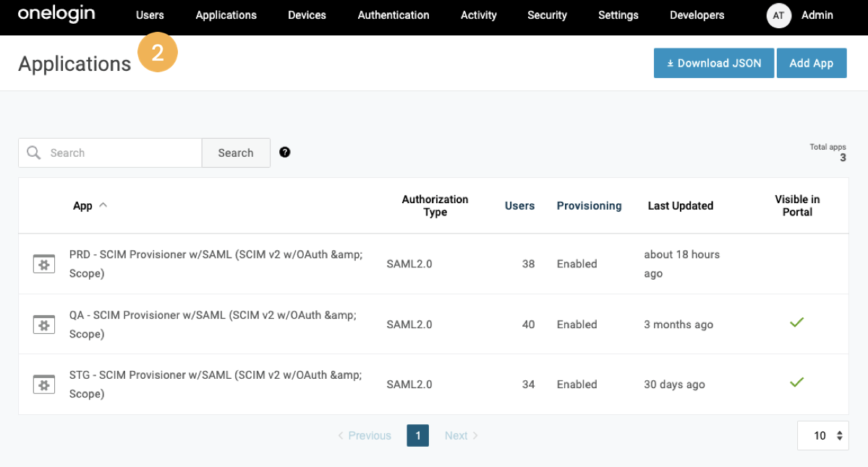The image size is (868, 467).
Task: Click the Visible in Portal column header
Action: [797, 205]
